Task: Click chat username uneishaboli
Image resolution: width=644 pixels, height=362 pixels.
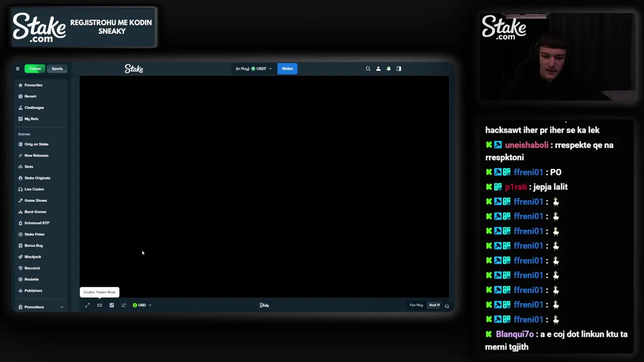Action: [x=526, y=145]
